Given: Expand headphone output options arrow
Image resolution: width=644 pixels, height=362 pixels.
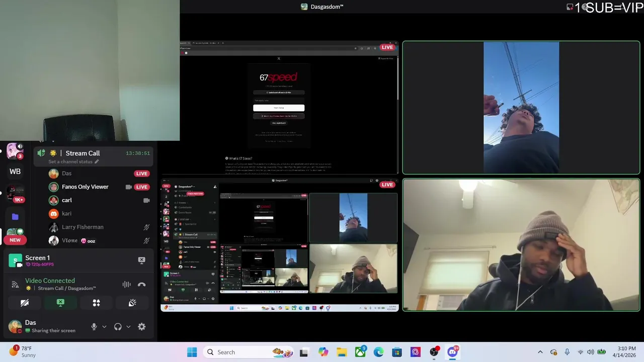Looking at the screenshot, I should pos(128,326).
